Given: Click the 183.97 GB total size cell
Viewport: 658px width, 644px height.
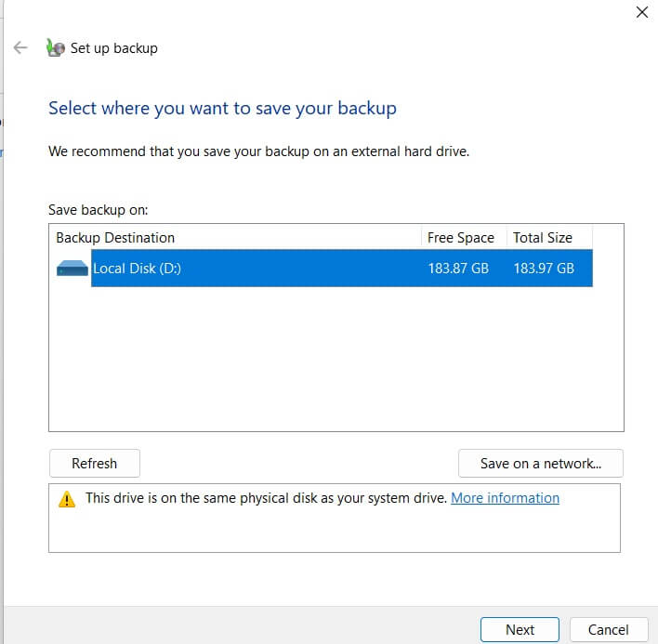Looking at the screenshot, I should (544, 269).
